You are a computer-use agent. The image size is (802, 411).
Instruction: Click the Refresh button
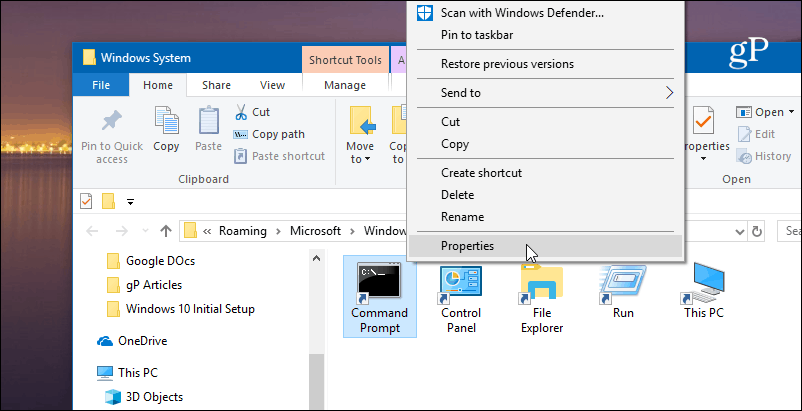(756, 232)
